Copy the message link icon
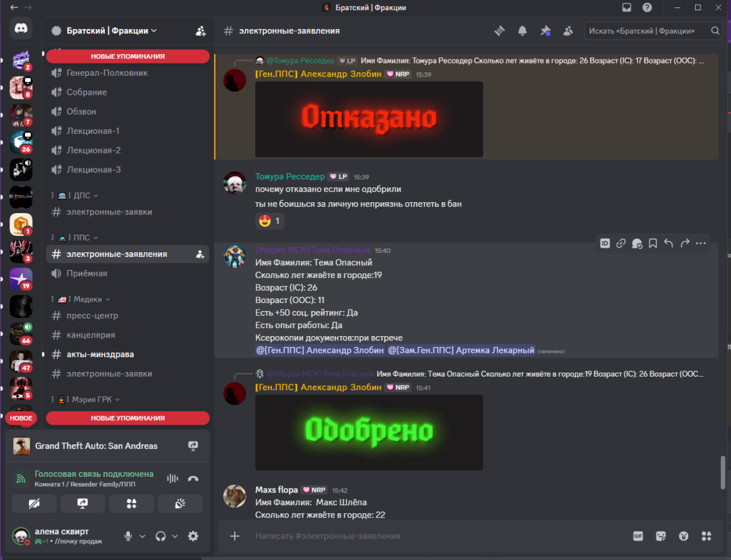The image size is (731, 560). (621, 243)
